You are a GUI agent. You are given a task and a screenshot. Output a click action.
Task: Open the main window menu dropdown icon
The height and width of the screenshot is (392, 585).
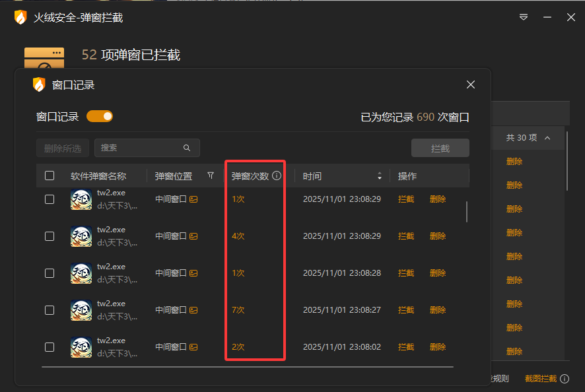click(x=524, y=18)
